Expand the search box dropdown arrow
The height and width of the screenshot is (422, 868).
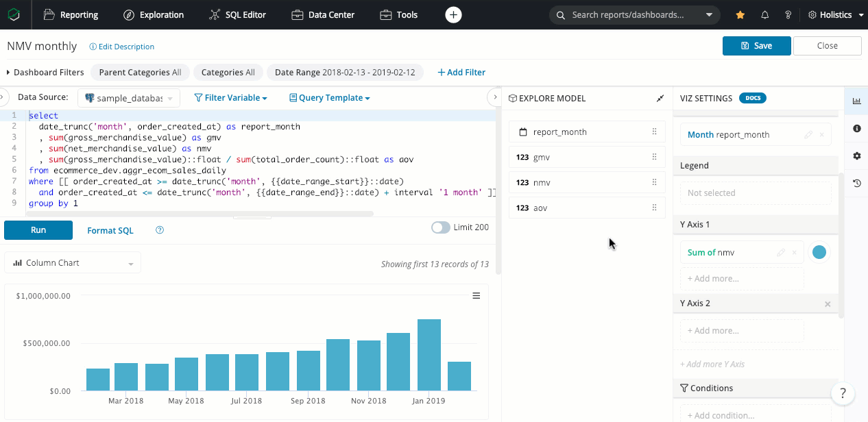pos(709,14)
